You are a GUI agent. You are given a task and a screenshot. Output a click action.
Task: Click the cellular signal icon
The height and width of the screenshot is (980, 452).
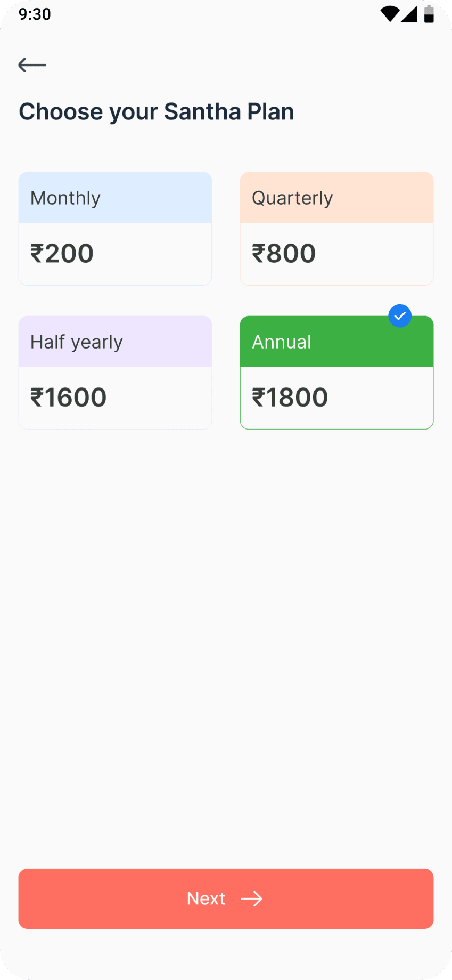409,14
